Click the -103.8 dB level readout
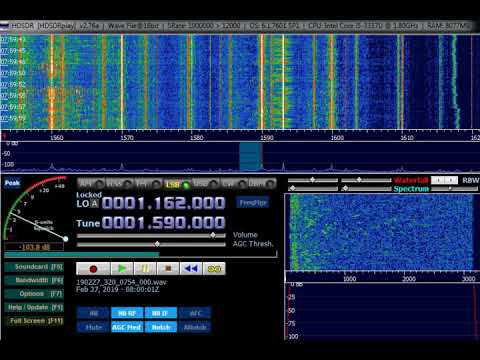This screenshot has height=360, width=480. pos(34,247)
